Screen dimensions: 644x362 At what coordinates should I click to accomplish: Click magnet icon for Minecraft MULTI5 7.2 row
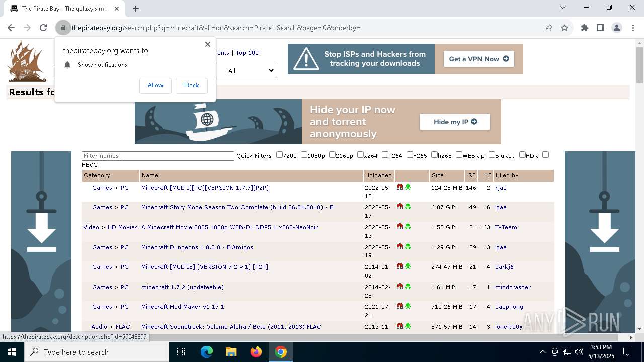point(400,266)
